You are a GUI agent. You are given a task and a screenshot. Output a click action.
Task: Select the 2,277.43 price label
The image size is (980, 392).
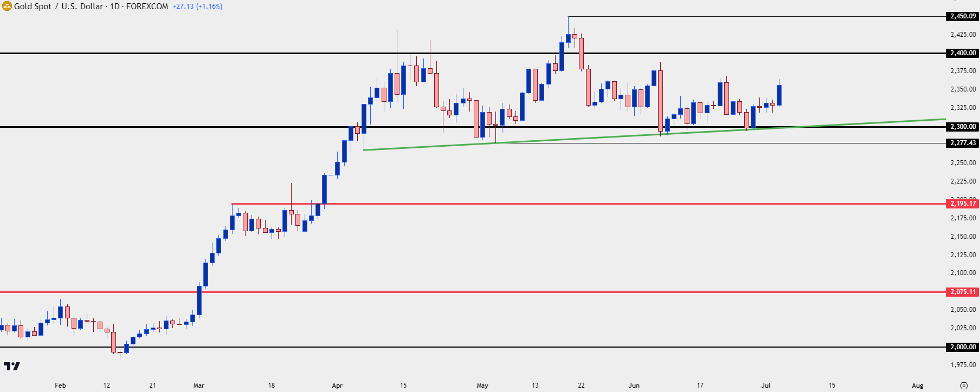click(x=963, y=143)
